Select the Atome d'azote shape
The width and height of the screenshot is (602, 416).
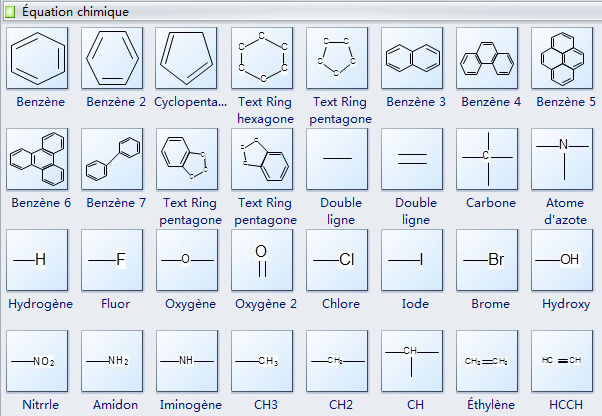point(562,159)
